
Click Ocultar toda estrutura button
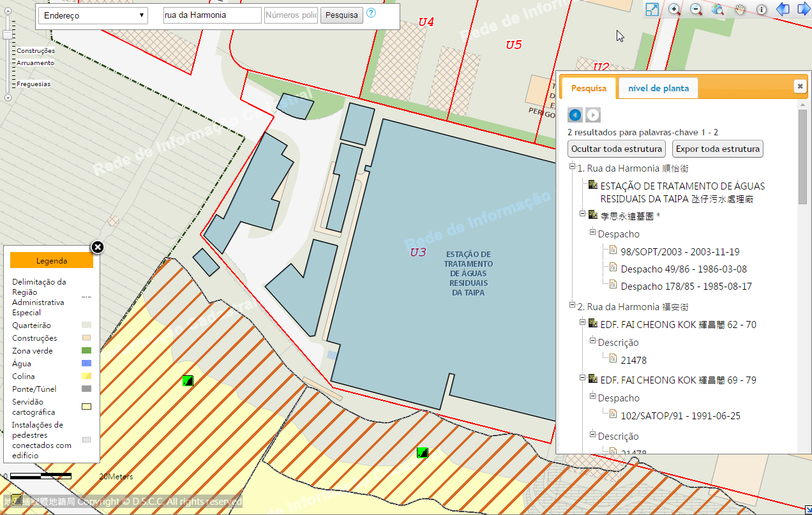(616, 149)
